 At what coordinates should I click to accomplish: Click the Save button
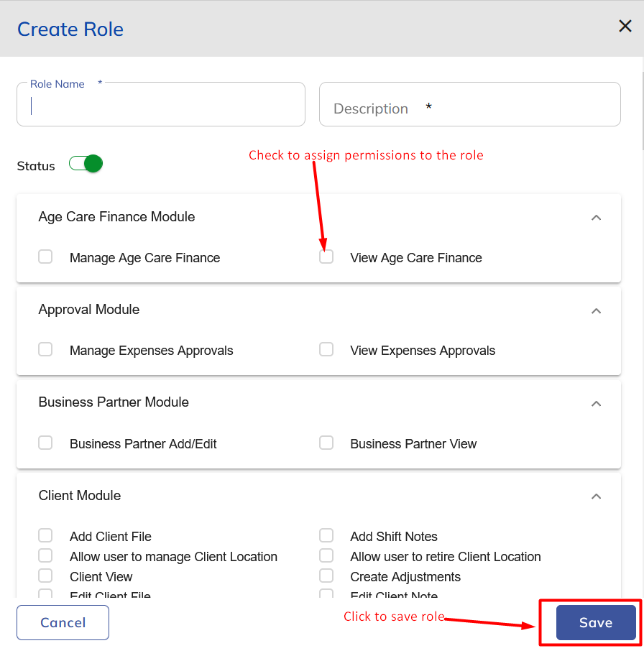point(596,623)
